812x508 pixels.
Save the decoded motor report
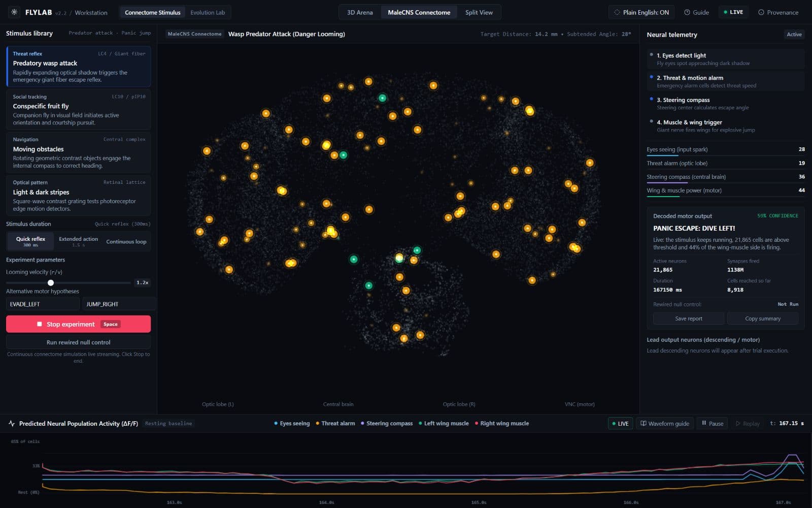(689, 319)
